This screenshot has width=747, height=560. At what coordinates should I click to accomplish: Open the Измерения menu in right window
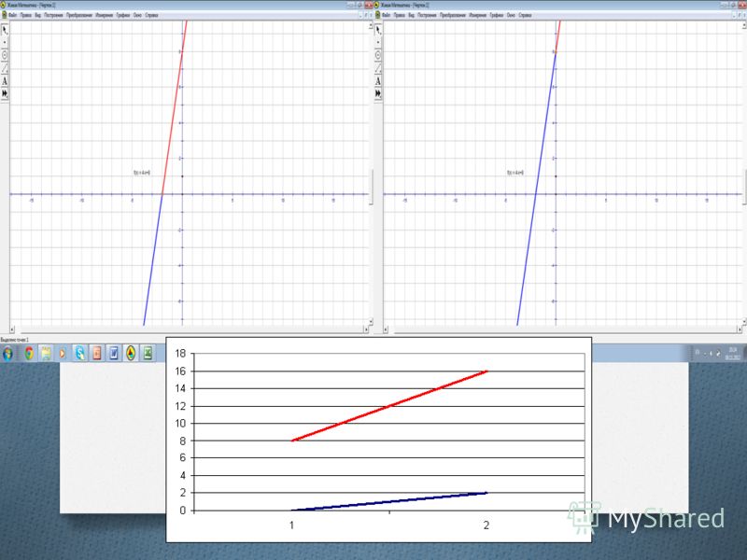tap(478, 15)
